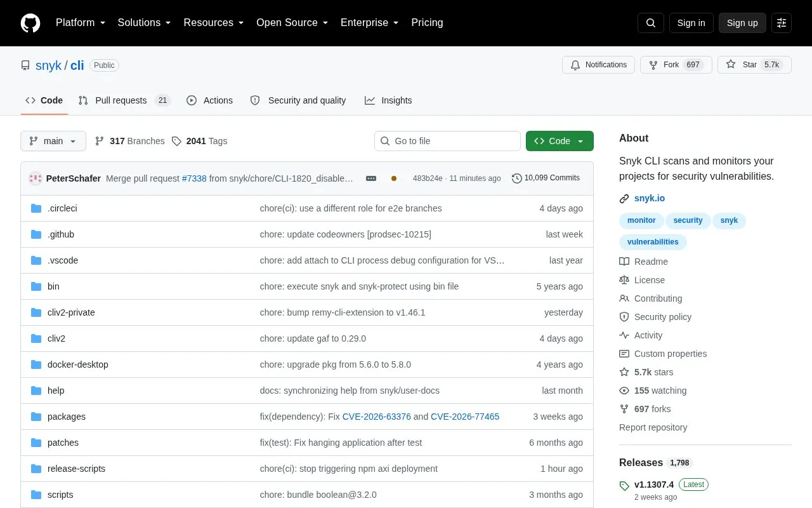The image size is (812, 508).
Task: Switch to the Security and quality tab
Action: point(298,100)
